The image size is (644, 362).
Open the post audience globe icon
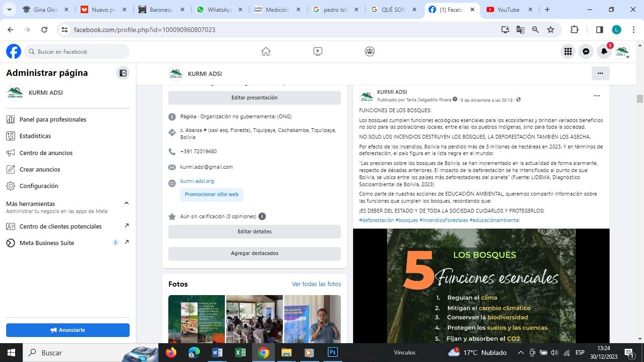point(518,99)
